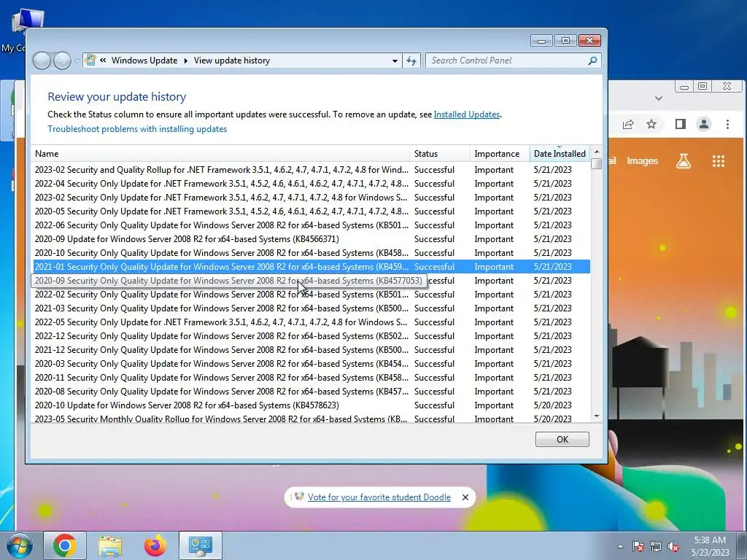Sort list by Status column header
The height and width of the screenshot is (560, 747).
click(x=440, y=154)
